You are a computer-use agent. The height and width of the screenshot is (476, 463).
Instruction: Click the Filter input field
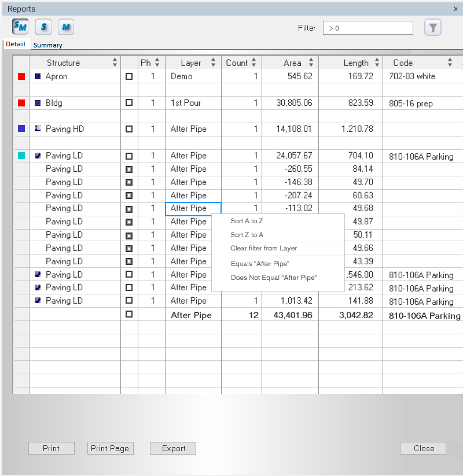[x=368, y=28]
